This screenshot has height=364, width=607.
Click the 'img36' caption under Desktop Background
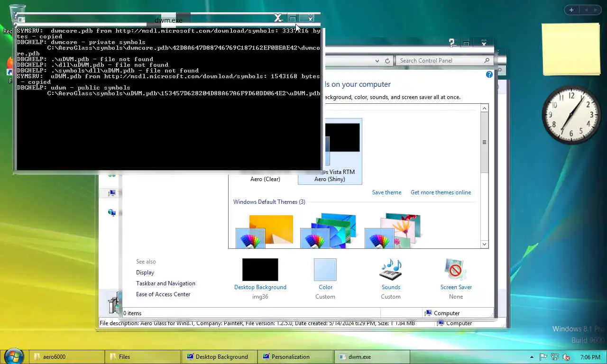[260, 297]
